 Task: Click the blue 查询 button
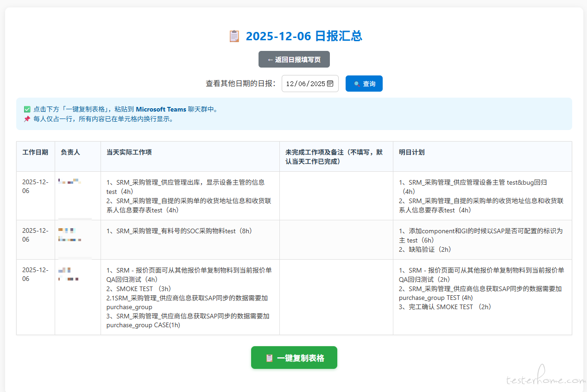click(364, 84)
